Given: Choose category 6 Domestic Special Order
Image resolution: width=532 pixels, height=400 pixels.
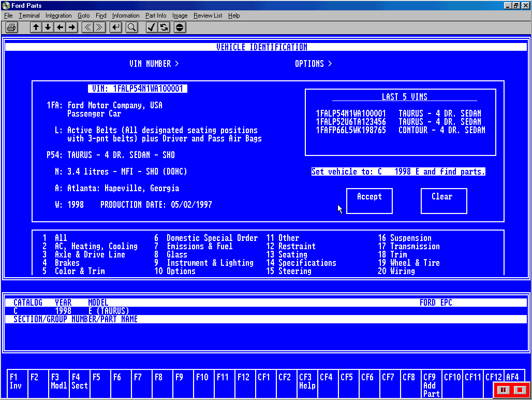Looking at the screenshot, I should point(205,238).
